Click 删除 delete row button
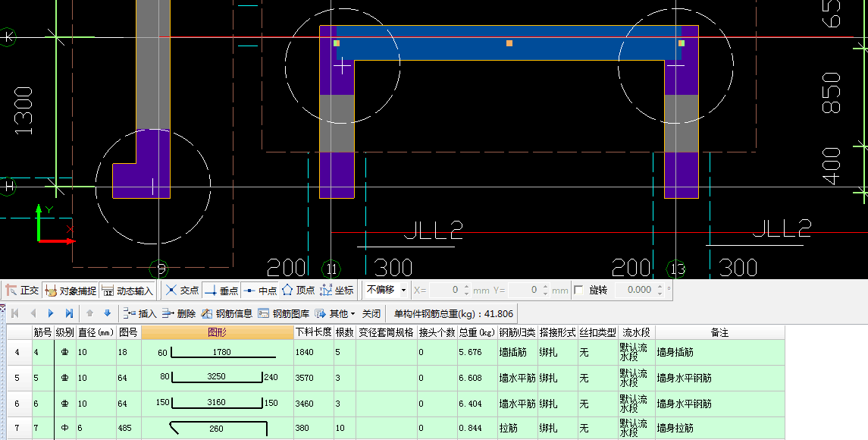Image resolution: width=868 pixels, height=440 pixels. (180, 313)
